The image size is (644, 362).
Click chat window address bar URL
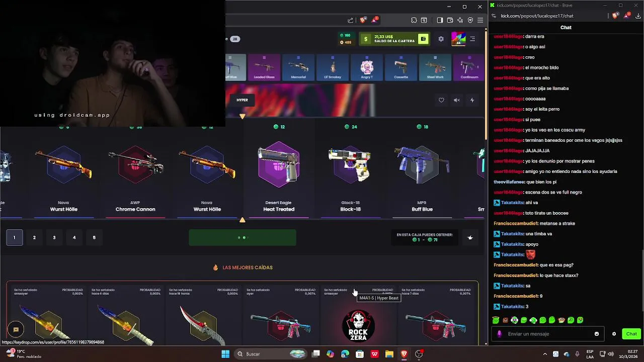coord(537,16)
